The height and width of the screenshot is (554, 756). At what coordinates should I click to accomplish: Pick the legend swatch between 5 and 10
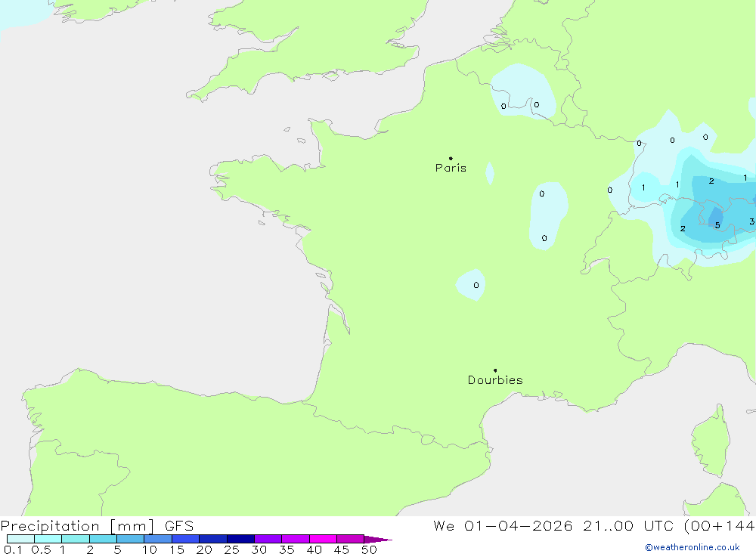click(x=130, y=539)
